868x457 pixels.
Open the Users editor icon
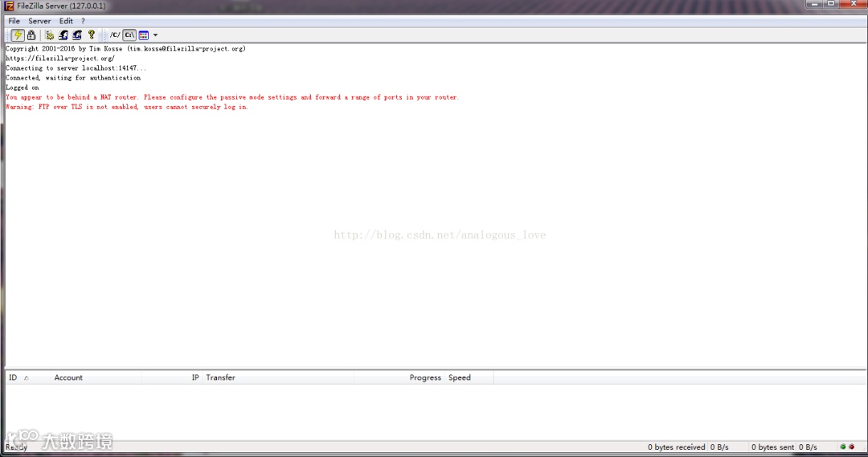pyautogui.click(x=63, y=35)
